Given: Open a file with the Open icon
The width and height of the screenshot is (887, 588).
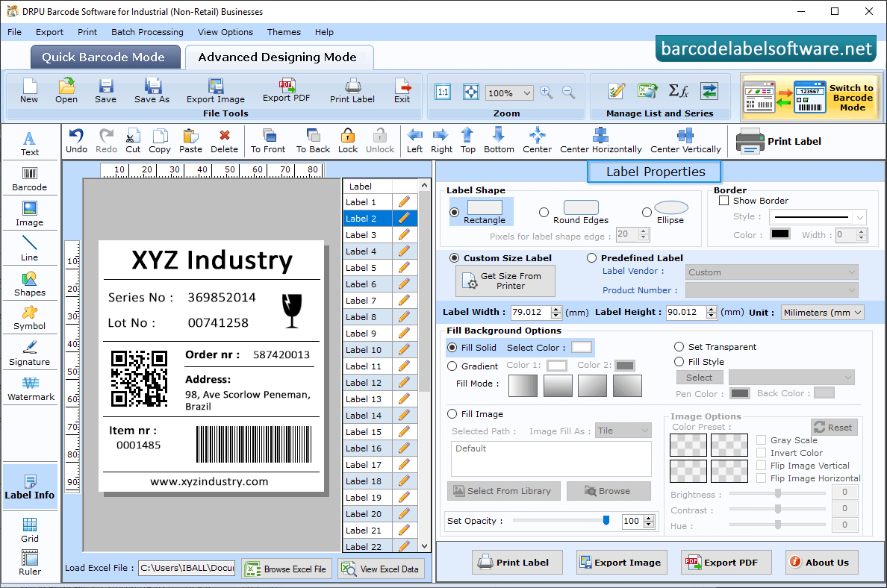Looking at the screenshot, I should (x=66, y=91).
